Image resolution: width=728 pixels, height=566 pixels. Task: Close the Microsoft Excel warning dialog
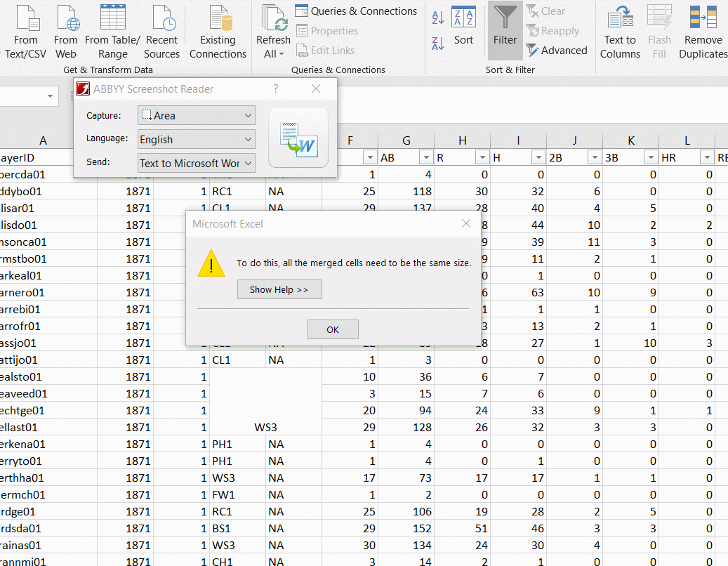pyautogui.click(x=466, y=224)
